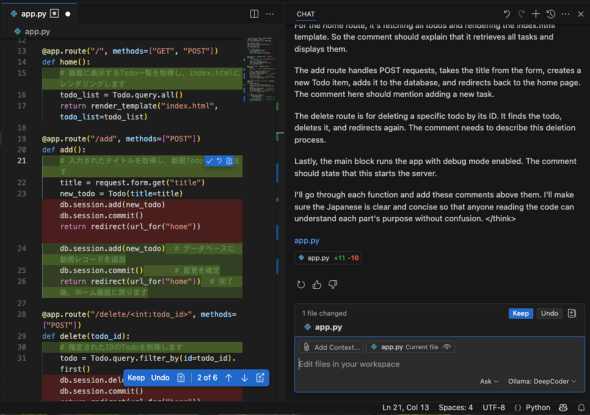
Task: Open the Ollama: DeepCoder model dropdown
Action: point(542,382)
